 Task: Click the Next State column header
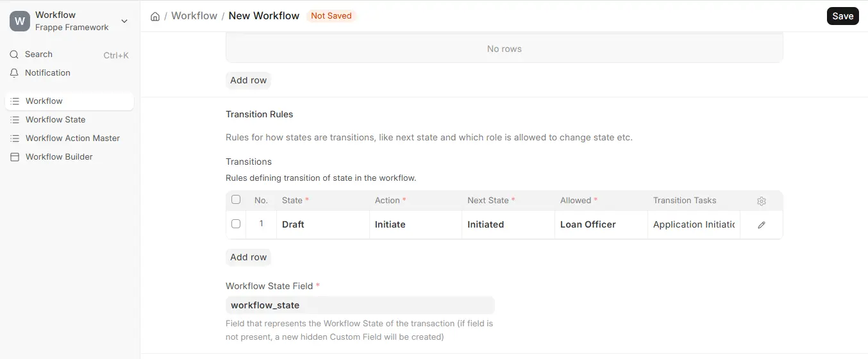click(x=508, y=201)
